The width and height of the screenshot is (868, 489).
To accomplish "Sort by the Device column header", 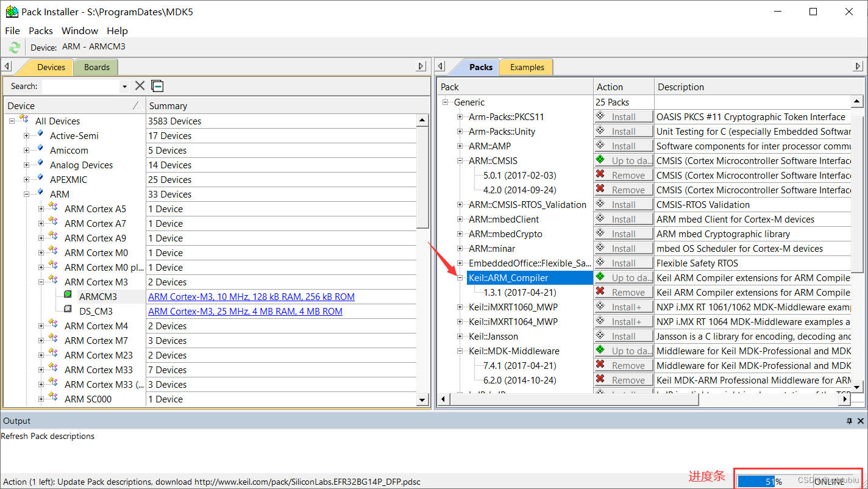I will [x=74, y=105].
